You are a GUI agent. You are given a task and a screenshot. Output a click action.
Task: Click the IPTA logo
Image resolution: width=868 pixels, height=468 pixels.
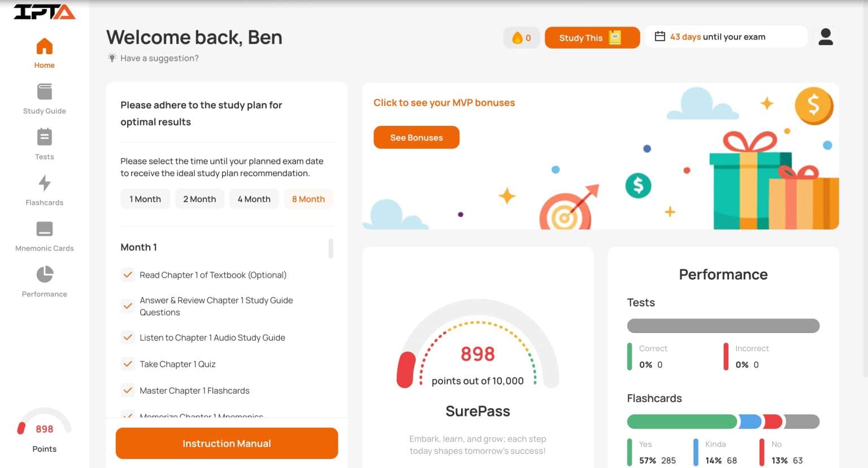(44, 12)
